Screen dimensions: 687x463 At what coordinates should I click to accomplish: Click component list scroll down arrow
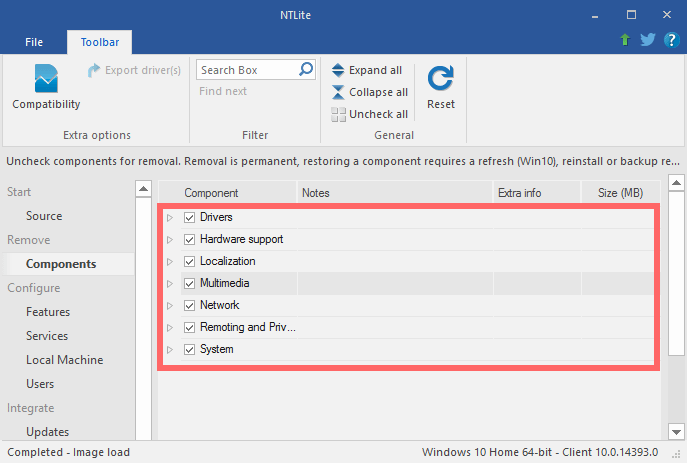[676, 432]
